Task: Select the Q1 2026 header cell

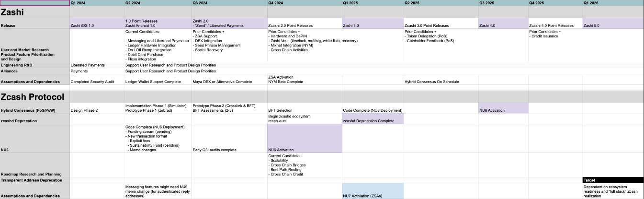Action: 613,3
